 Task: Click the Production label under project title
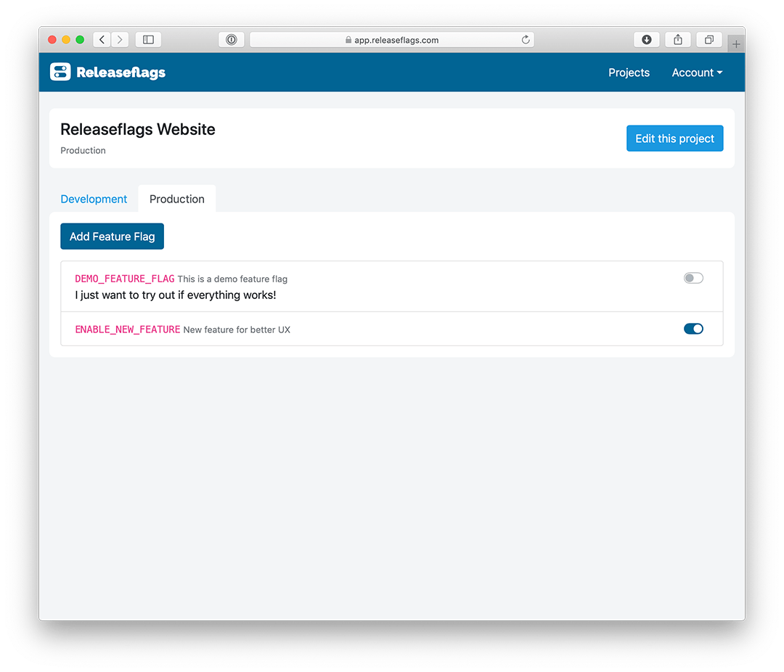click(83, 150)
